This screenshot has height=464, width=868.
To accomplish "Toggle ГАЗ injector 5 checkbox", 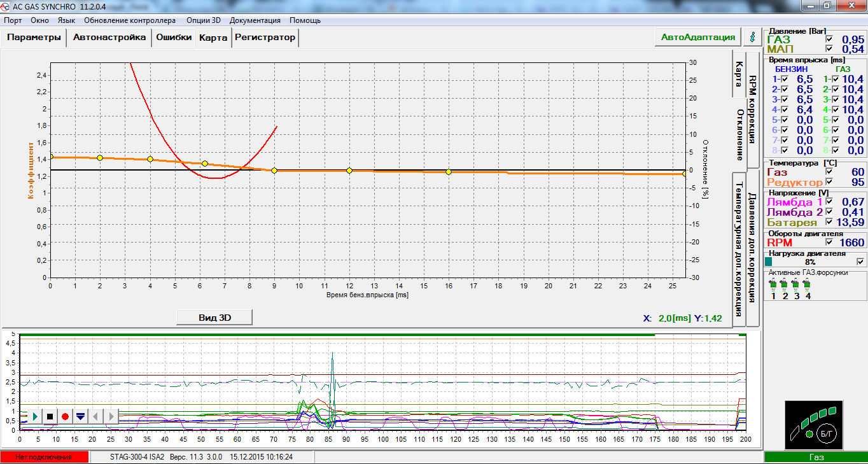I will pyautogui.click(x=835, y=120).
